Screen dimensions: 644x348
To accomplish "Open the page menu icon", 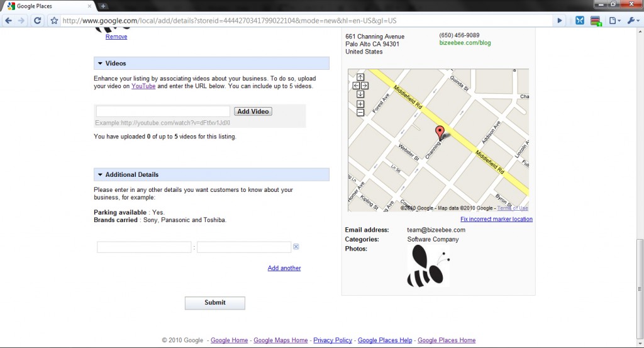I will pos(614,21).
